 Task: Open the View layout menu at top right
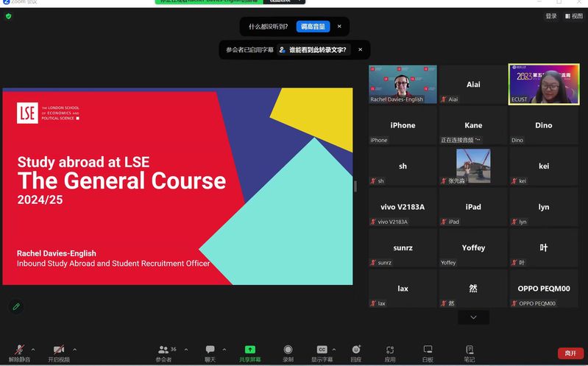tap(574, 15)
